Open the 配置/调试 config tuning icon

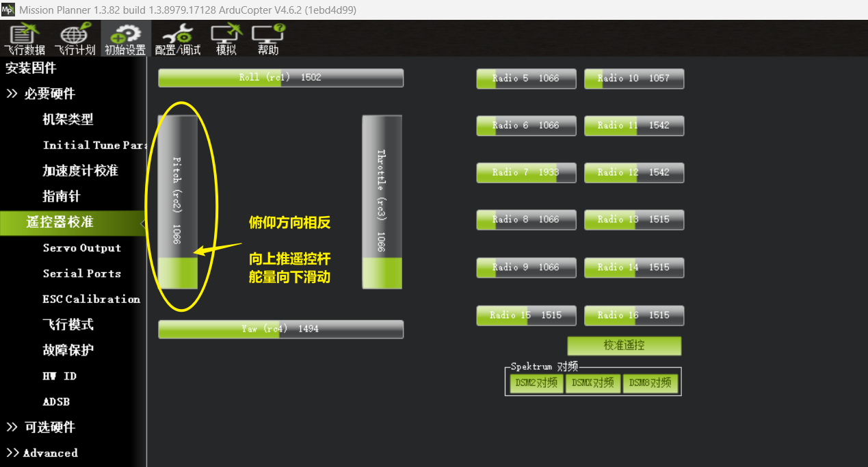coord(178,39)
